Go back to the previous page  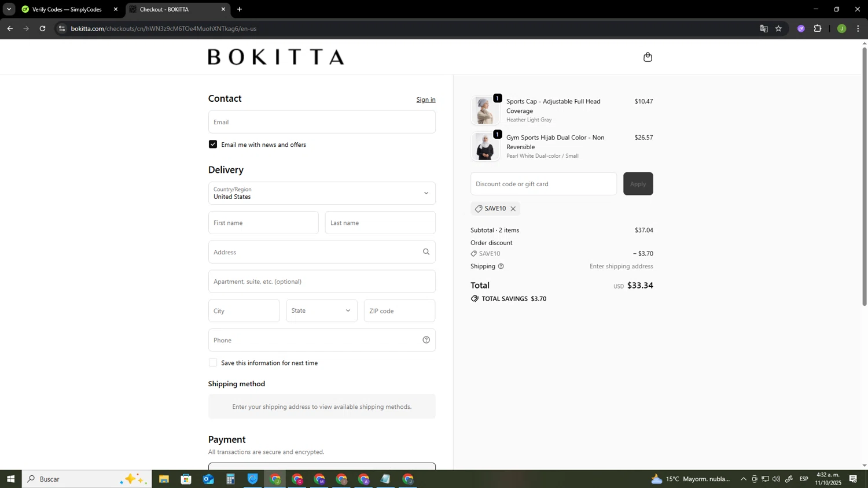[x=10, y=28]
